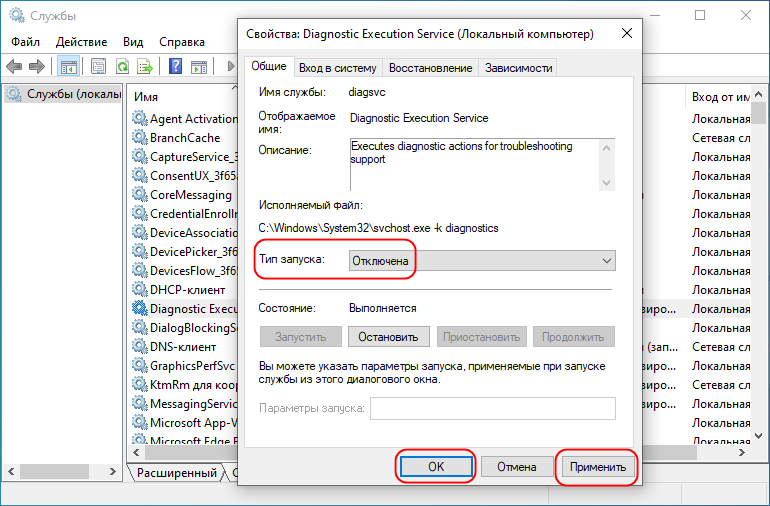Viewport: 770px width, 506px height.
Task: Click gear icon of DNS-клиент row
Action: pyautogui.click(x=140, y=346)
